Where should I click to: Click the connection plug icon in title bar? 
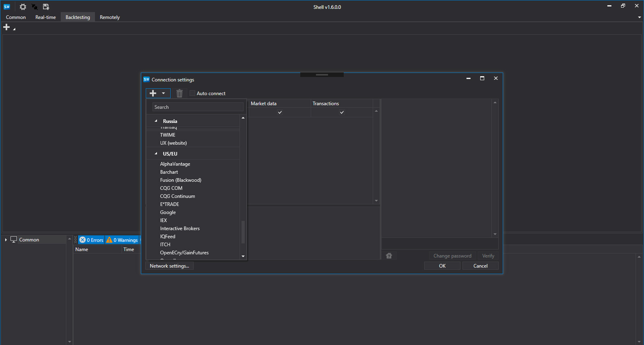(x=35, y=7)
